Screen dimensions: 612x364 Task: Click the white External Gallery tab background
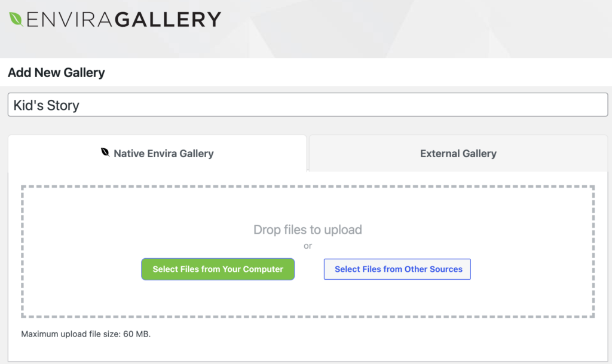(x=538, y=153)
